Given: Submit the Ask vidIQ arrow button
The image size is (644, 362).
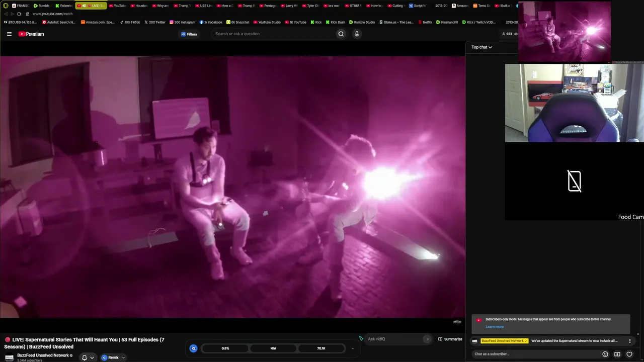Looking at the screenshot, I should 428,339.
